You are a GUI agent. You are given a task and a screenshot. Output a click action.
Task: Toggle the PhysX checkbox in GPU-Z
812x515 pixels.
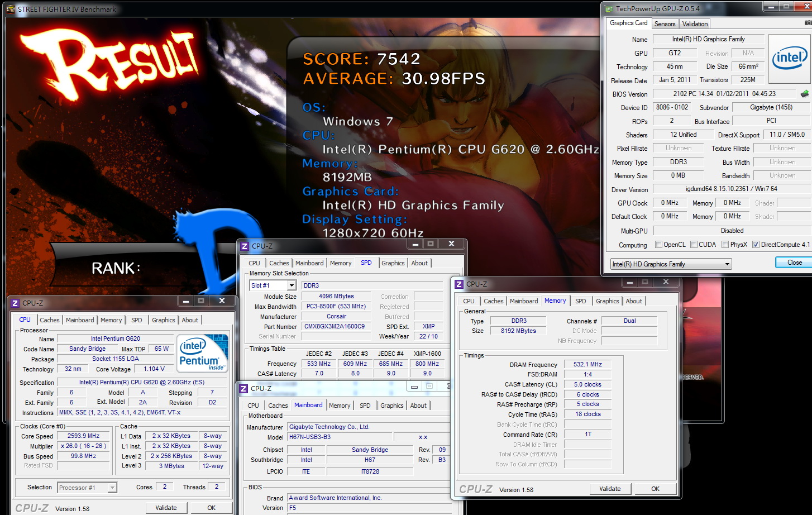[x=725, y=245]
